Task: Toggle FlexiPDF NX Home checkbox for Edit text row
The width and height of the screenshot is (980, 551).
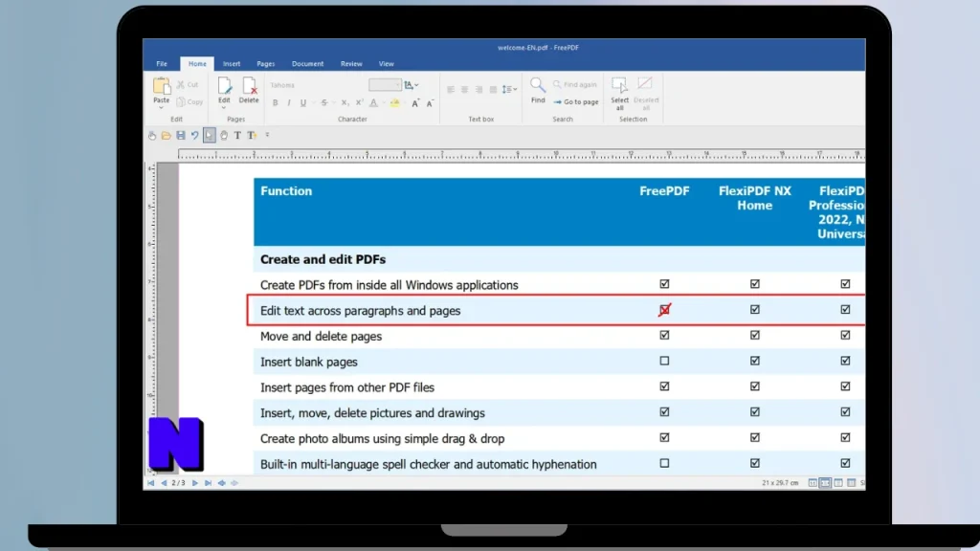Action: pyautogui.click(x=755, y=310)
